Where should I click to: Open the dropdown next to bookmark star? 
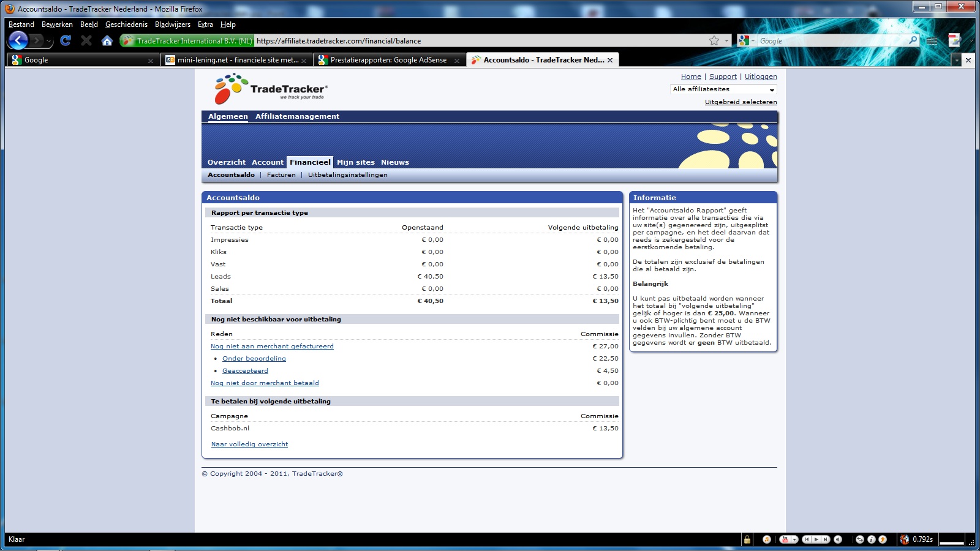pyautogui.click(x=727, y=41)
